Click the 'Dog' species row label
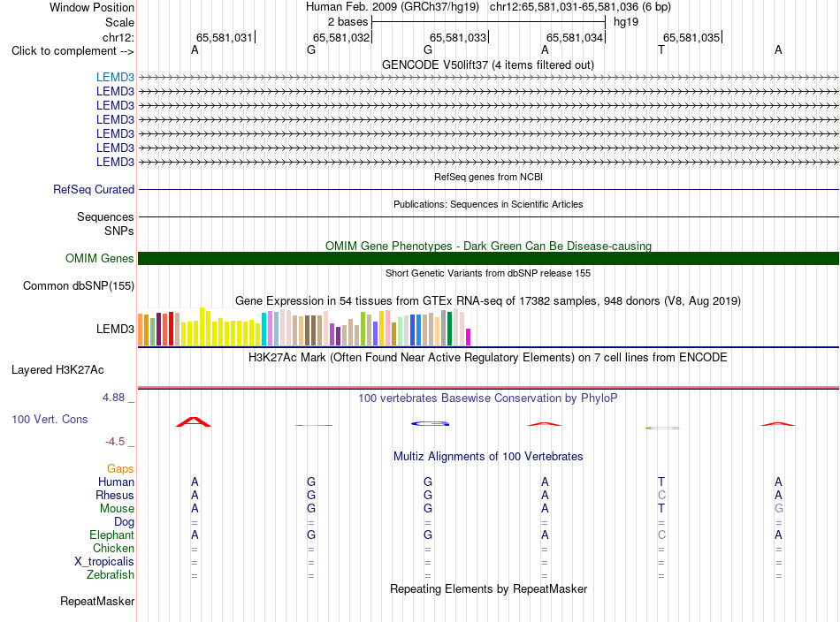 pyautogui.click(x=124, y=522)
